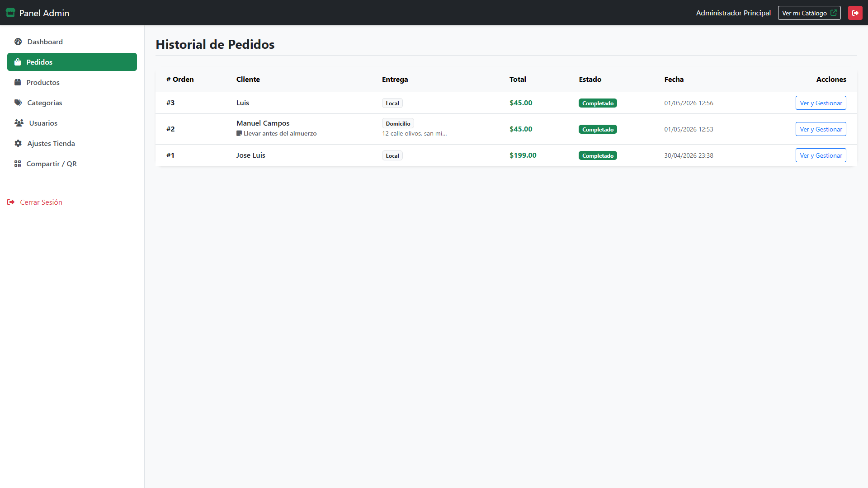Click order number #1

pyautogui.click(x=170, y=155)
